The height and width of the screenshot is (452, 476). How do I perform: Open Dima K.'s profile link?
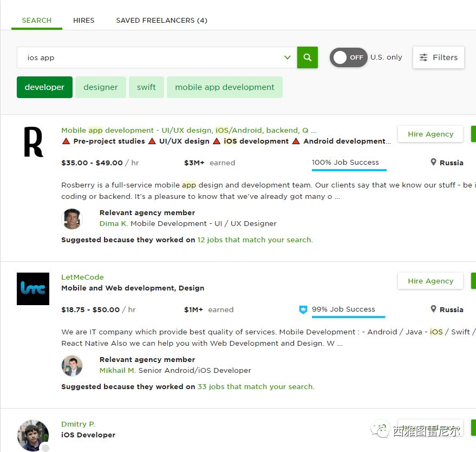click(x=114, y=224)
